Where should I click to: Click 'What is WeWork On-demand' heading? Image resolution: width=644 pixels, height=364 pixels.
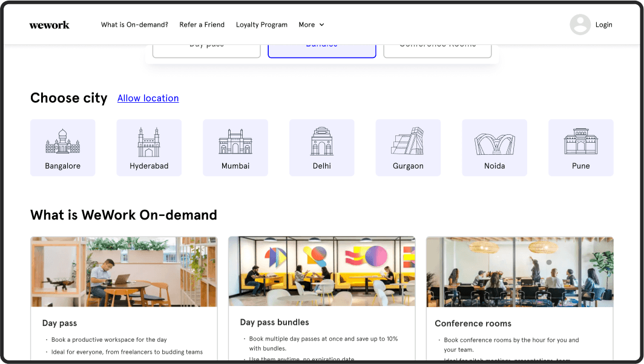(x=123, y=215)
